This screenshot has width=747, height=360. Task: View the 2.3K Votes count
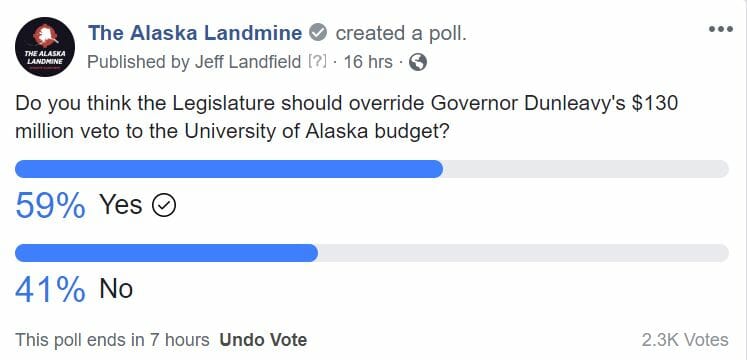point(685,340)
